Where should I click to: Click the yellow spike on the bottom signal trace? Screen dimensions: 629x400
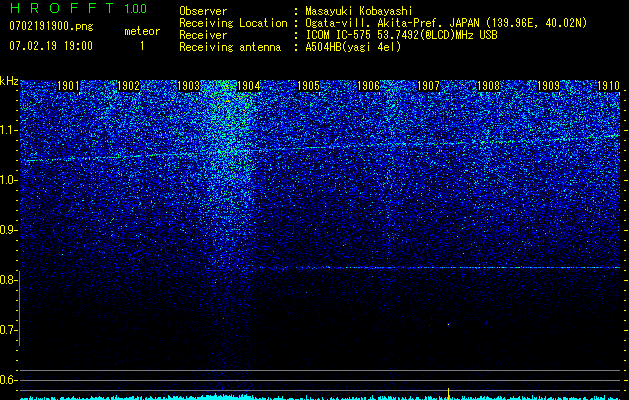(x=448, y=393)
